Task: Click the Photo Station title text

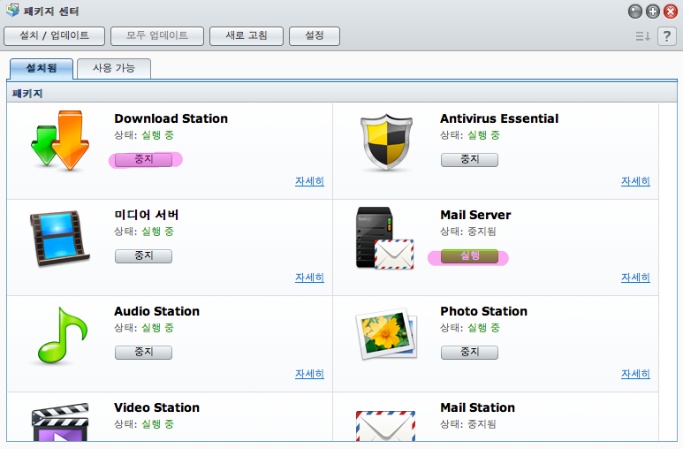Action: (x=484, y=311)
